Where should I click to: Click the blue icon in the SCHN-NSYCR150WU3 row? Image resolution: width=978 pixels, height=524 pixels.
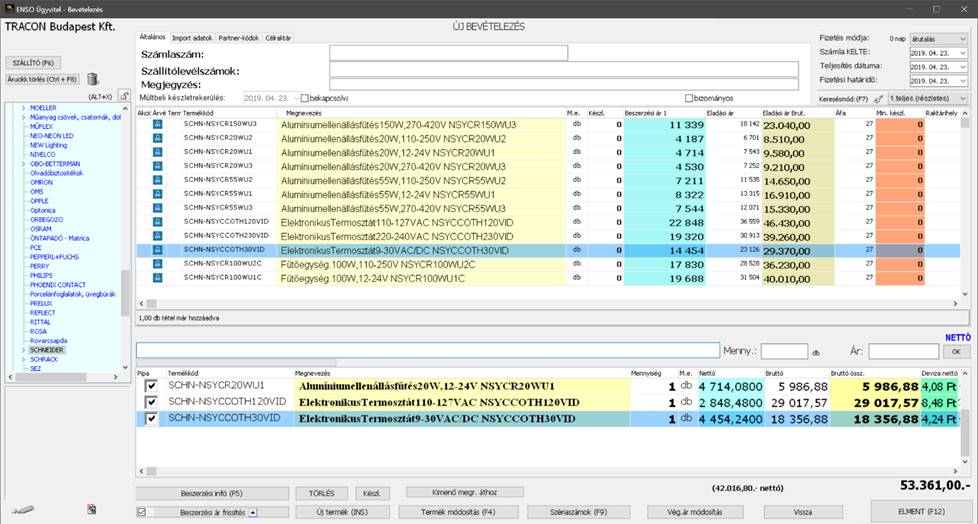pos(157,124)
